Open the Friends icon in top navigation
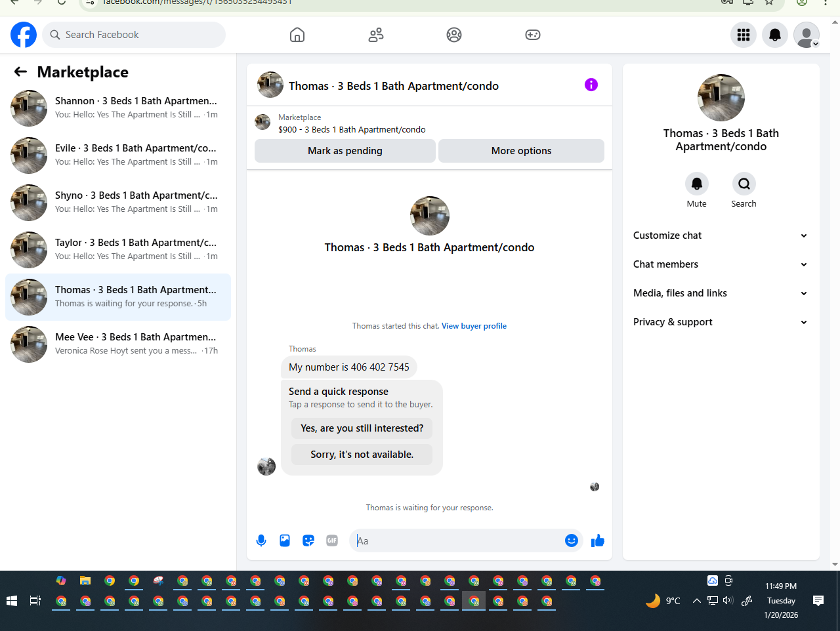The height and width of the screenshot is (631, 840). 376,35
